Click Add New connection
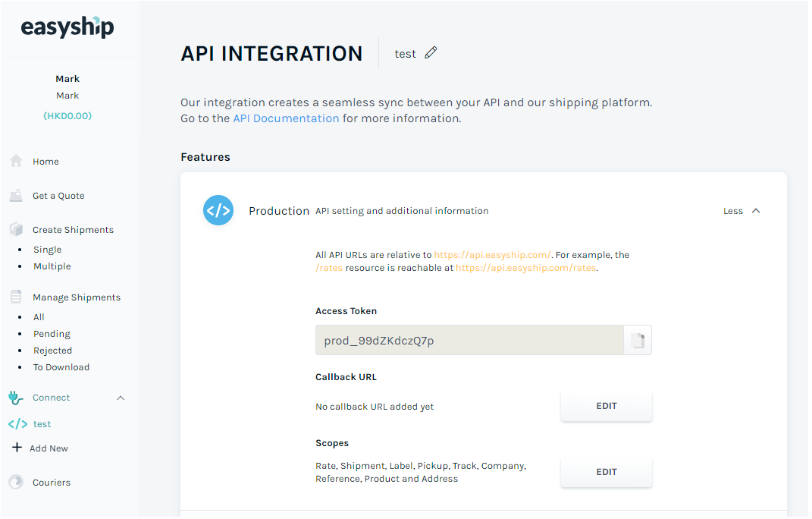Viewport: 812px width, 519px height. (49, 448)
